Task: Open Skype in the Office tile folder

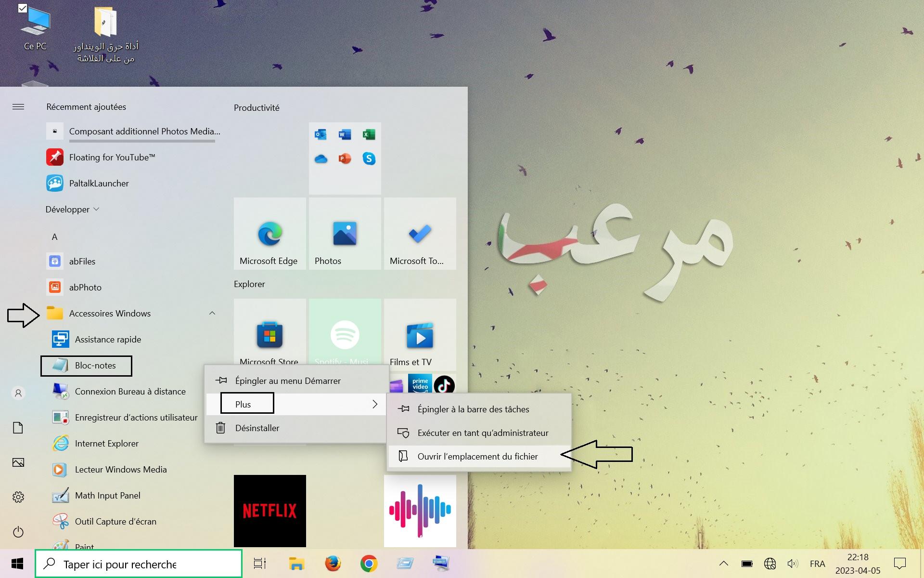Action: click(369, 158)
